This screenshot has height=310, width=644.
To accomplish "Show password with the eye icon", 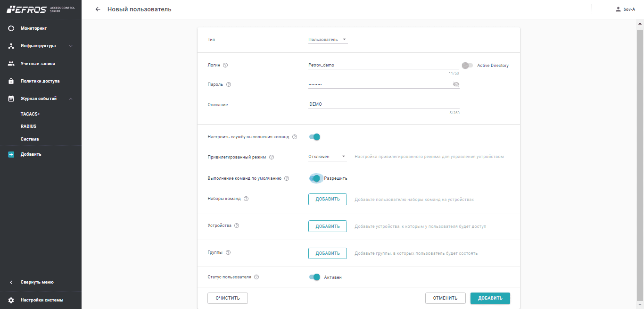I will click(455, 84).
